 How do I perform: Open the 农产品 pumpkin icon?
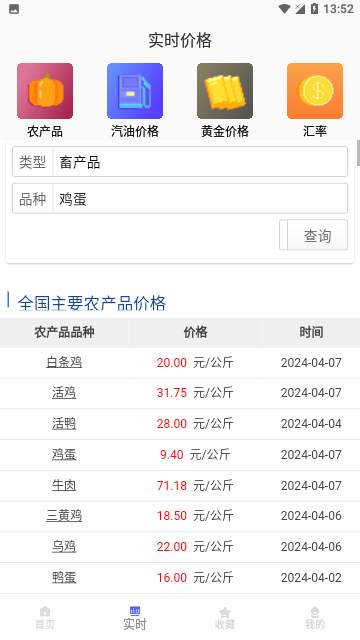pos(45,91)
